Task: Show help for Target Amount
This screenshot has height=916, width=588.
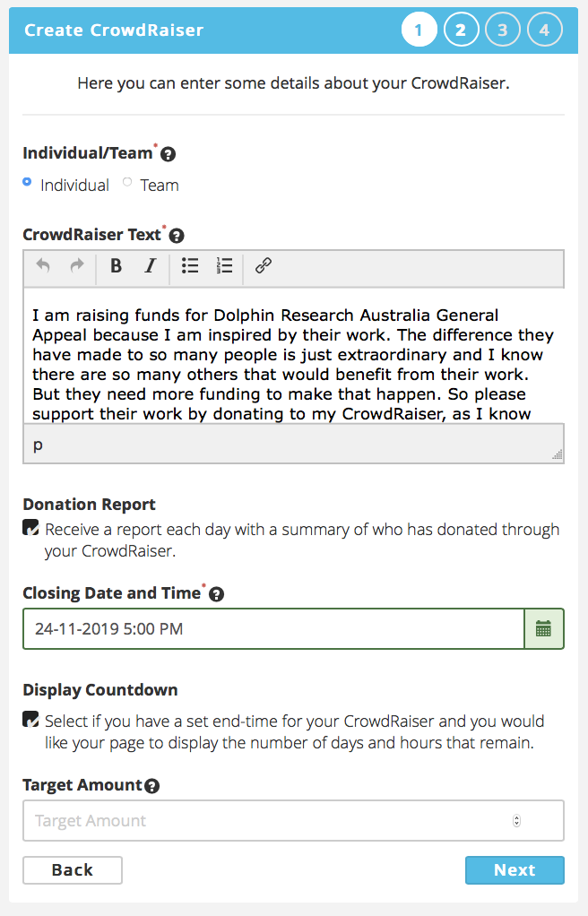Action: [152, 786]
